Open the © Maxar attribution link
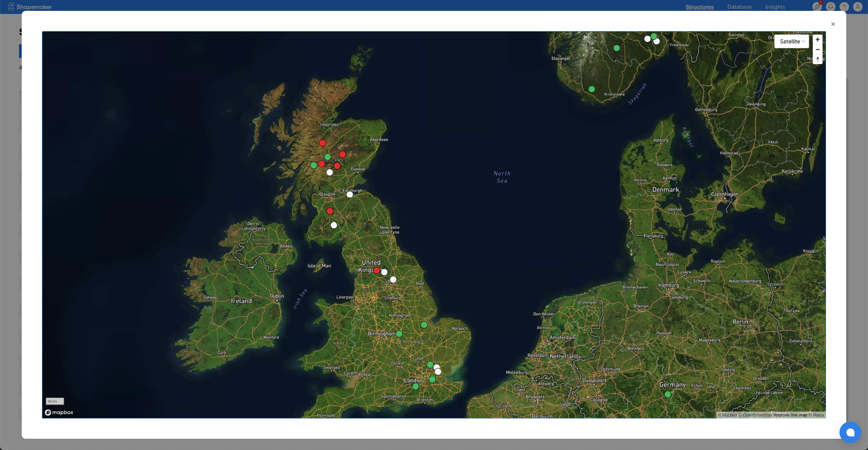Screen dimensions: 868x450 click(x=816, y=415)
